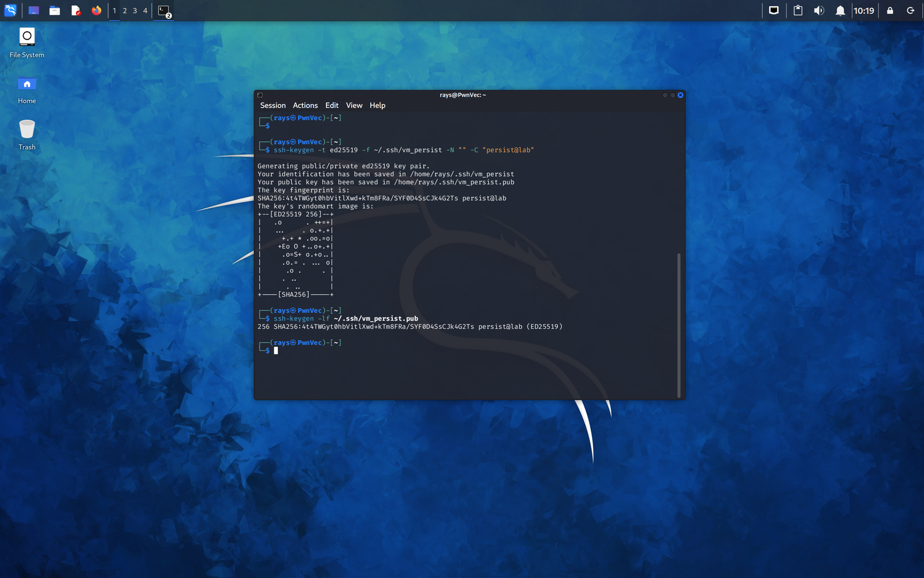Open the Edit menu
This screenshot has height=578, width=924.
tap(331, 105)
